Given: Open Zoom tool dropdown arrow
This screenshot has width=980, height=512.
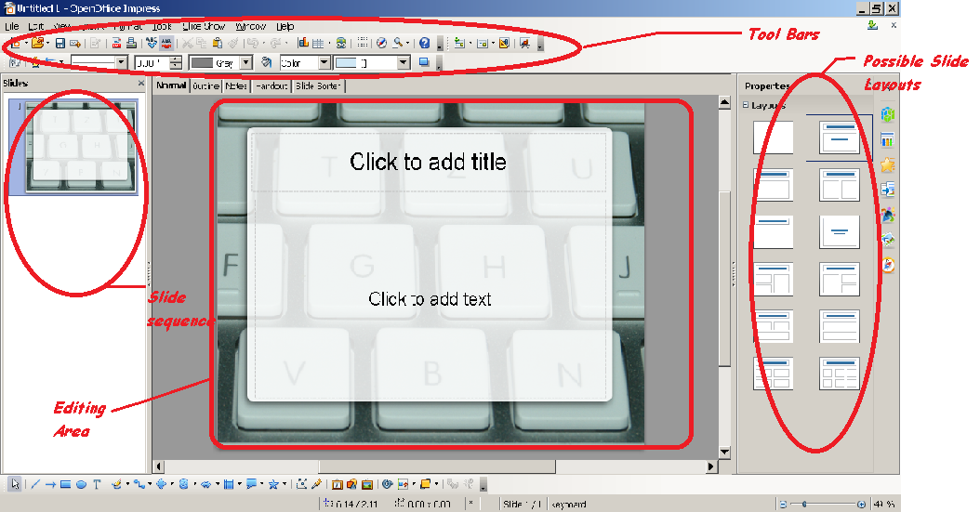Looking at the screenshot, I should click(x=407, y=43).
